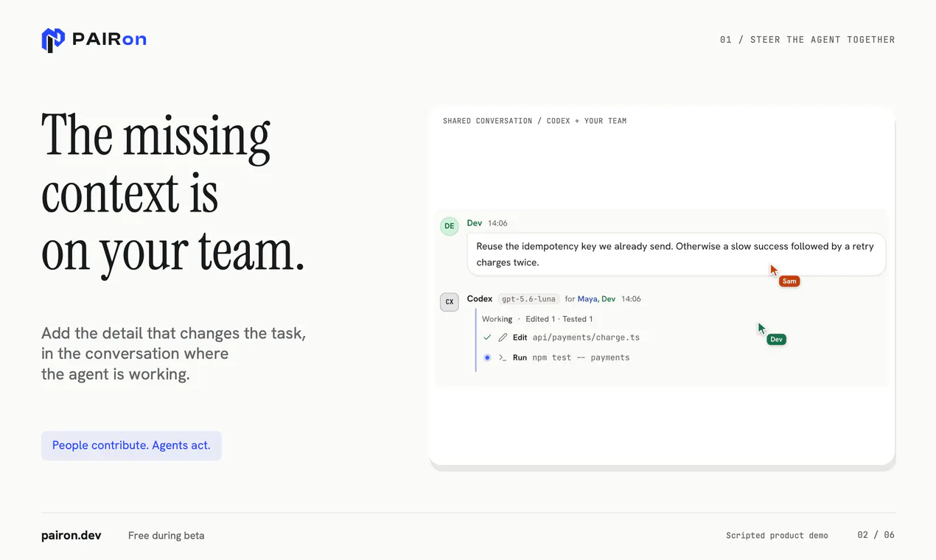936x560 pixels.
Task: Click the orange Sam cursor label
Action: 789,281
